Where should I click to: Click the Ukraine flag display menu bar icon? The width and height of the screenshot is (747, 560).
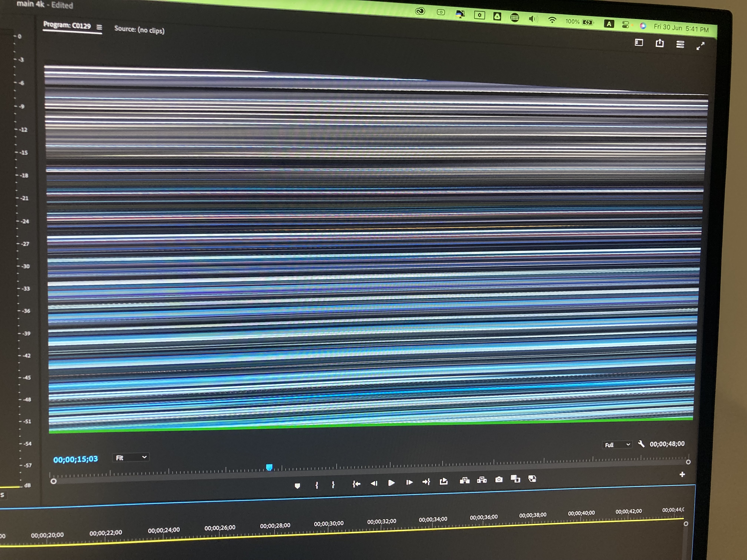pyautogui.click(x=460, y=14)
